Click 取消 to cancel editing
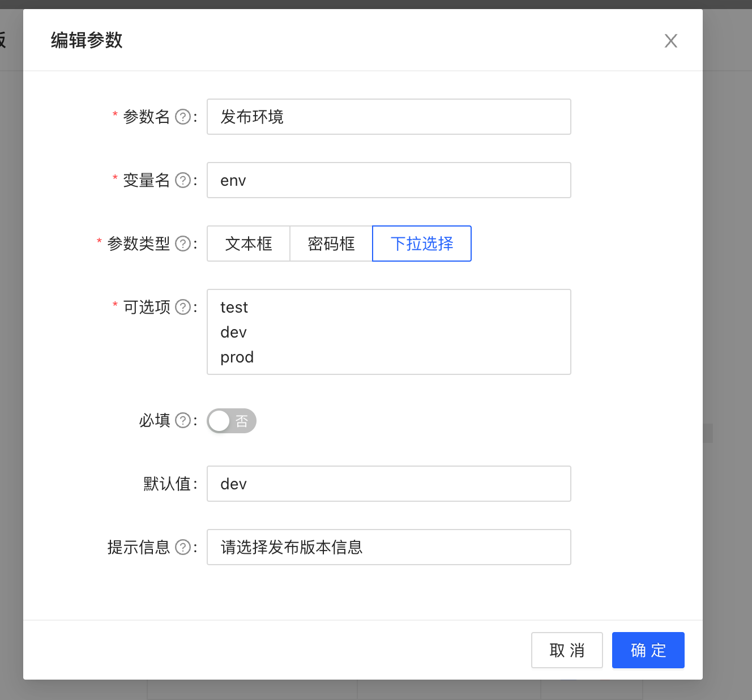 pyautogui.click(x=567, y=650)
